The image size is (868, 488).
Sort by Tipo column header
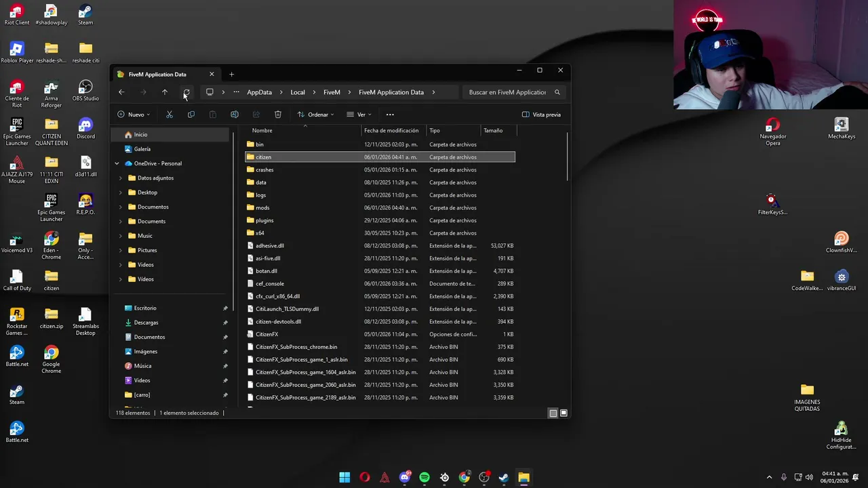click(453, 130)
